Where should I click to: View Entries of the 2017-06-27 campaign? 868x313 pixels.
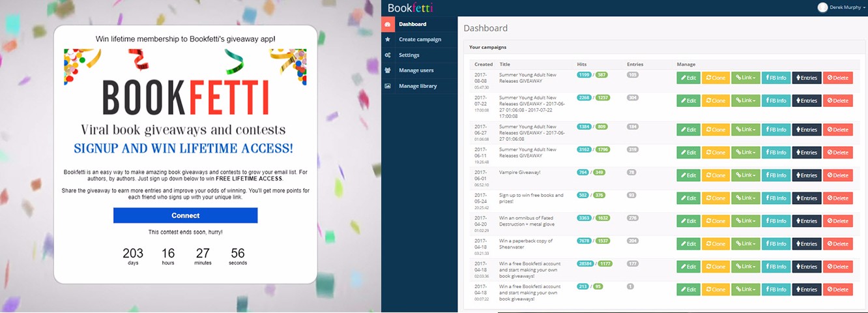click(806, 130)
